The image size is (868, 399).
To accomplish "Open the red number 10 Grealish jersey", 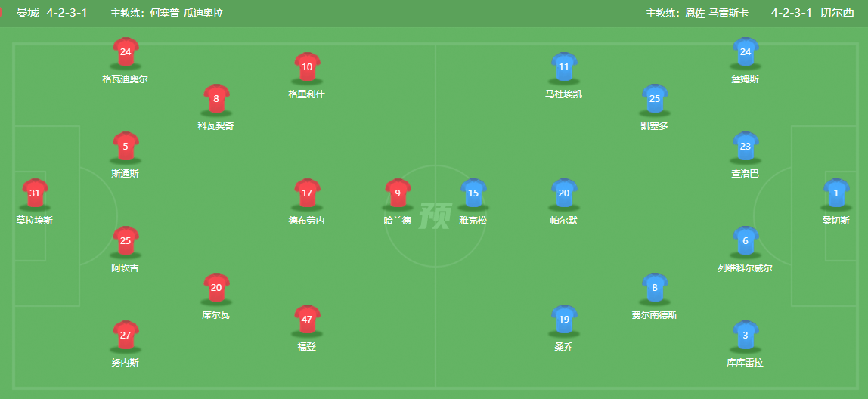I will [307, 67].
